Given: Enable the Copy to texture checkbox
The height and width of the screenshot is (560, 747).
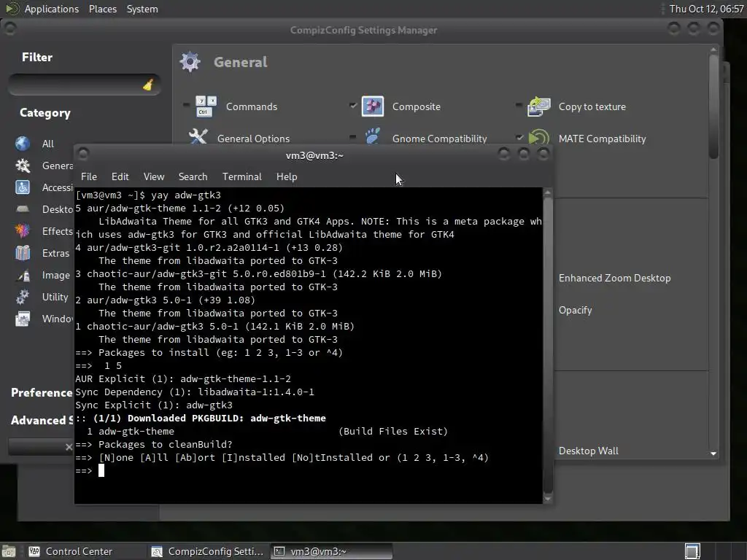Looking at the screenshot, I should point(519,105).
